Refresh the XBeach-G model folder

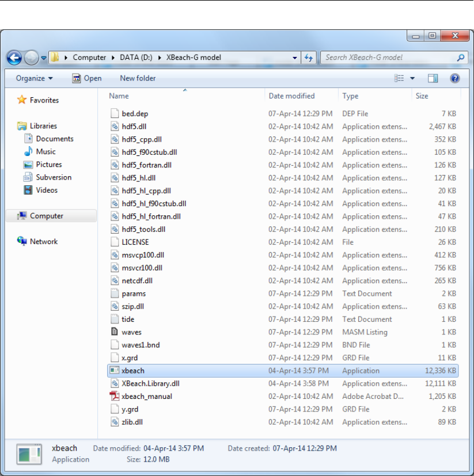tap(308, 58)
